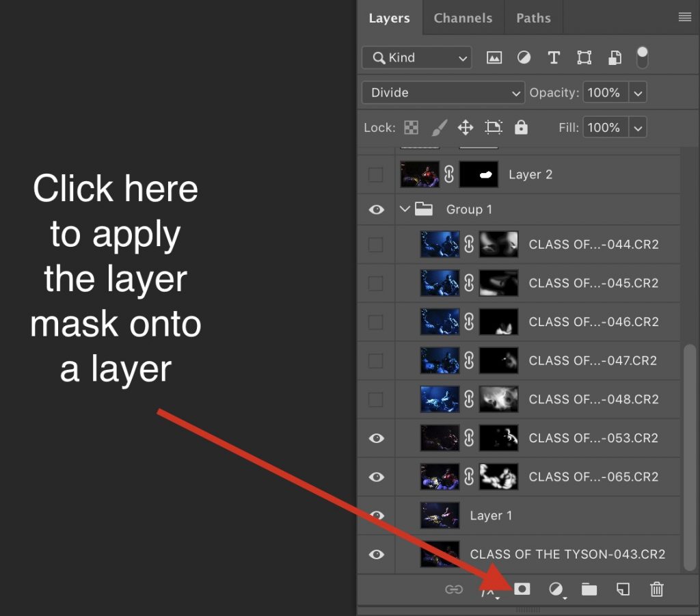Hide CLASS OF...-065.CR2 layer
The width and height of the screenshot is (700, 616).
(377, 477)
